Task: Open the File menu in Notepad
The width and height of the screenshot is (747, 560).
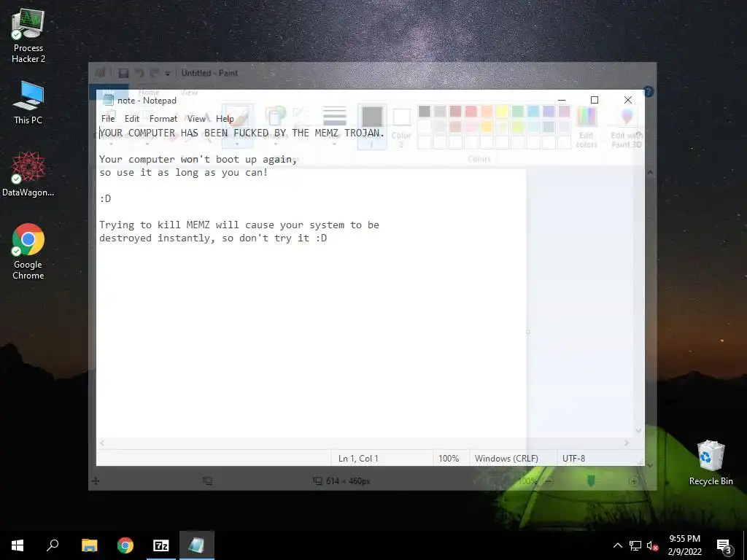Action: click(x=108, y=119)
